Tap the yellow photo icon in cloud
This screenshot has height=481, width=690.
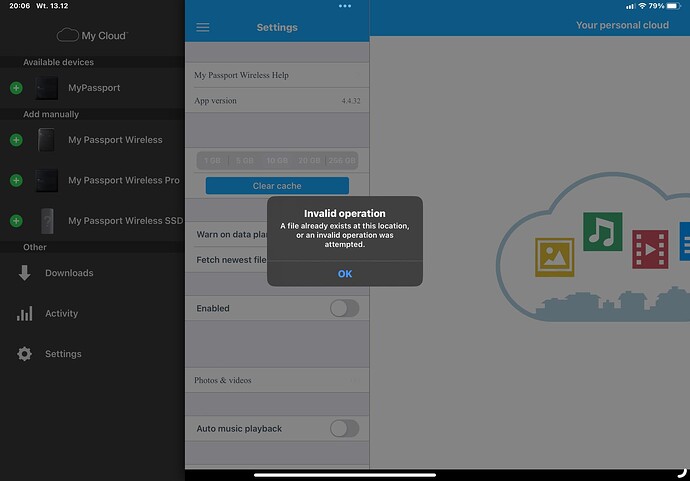coord(554,257)
